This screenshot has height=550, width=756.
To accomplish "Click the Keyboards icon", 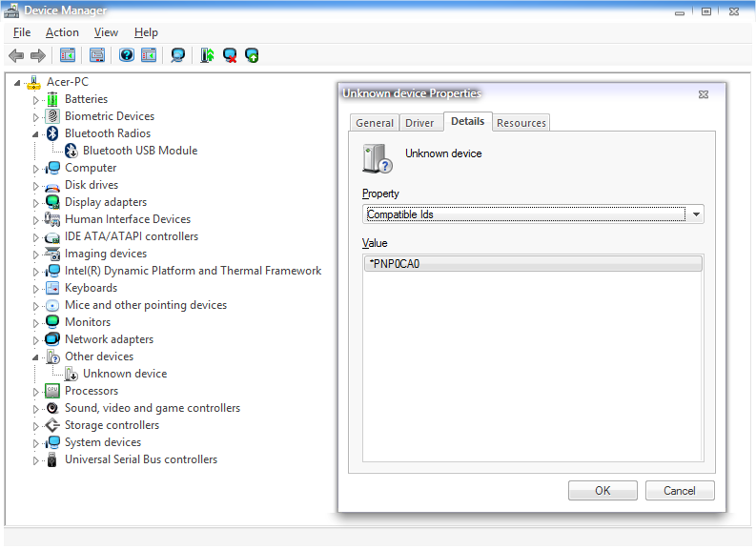I will pos(52,288).
